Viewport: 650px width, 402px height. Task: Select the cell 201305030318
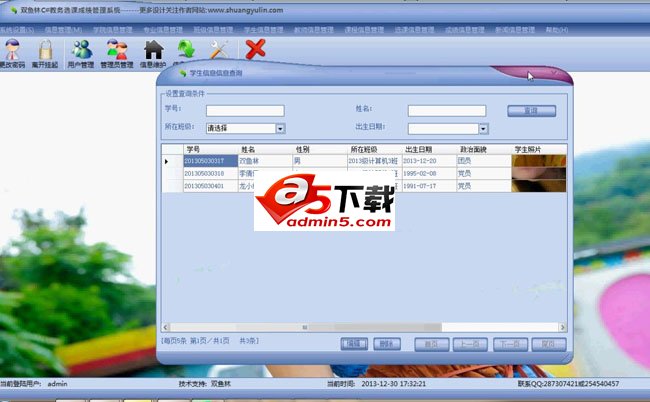(211, 173)
